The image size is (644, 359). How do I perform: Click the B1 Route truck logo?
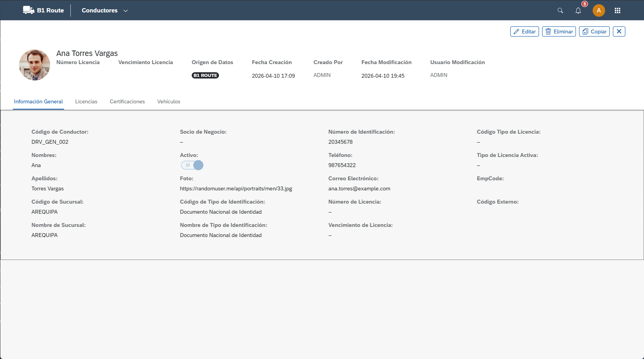click(29, 10)
